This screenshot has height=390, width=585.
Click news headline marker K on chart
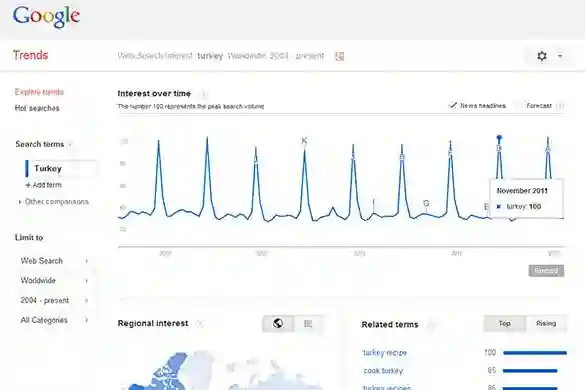click(x=304, y=141)
